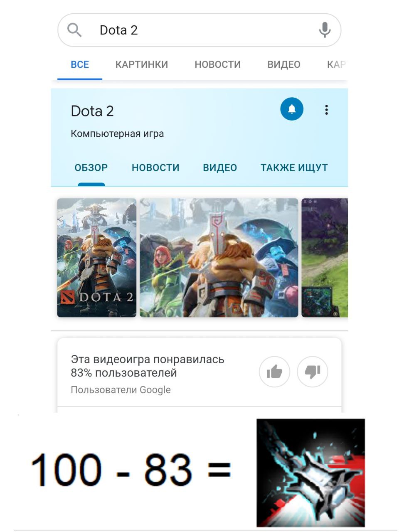The width and height of the screenshot is (399, 532).
Task: Select НОВОСТИ tab in Dota 2 panel
Action: [155, 168]
